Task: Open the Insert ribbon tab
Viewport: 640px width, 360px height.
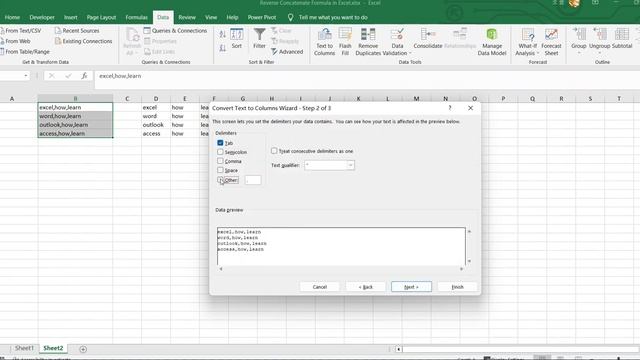Action: [70, 18]
